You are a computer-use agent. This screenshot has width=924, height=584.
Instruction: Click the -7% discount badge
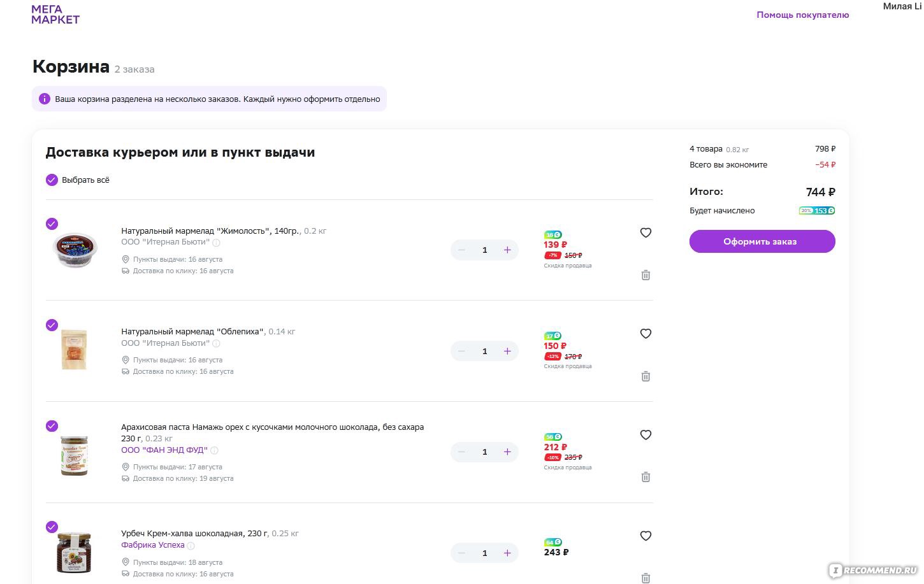552,255
